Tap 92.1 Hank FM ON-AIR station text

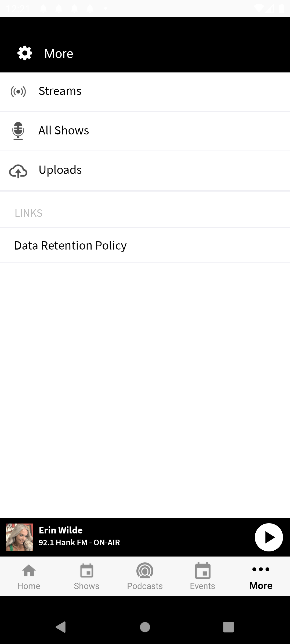point(79,543)
